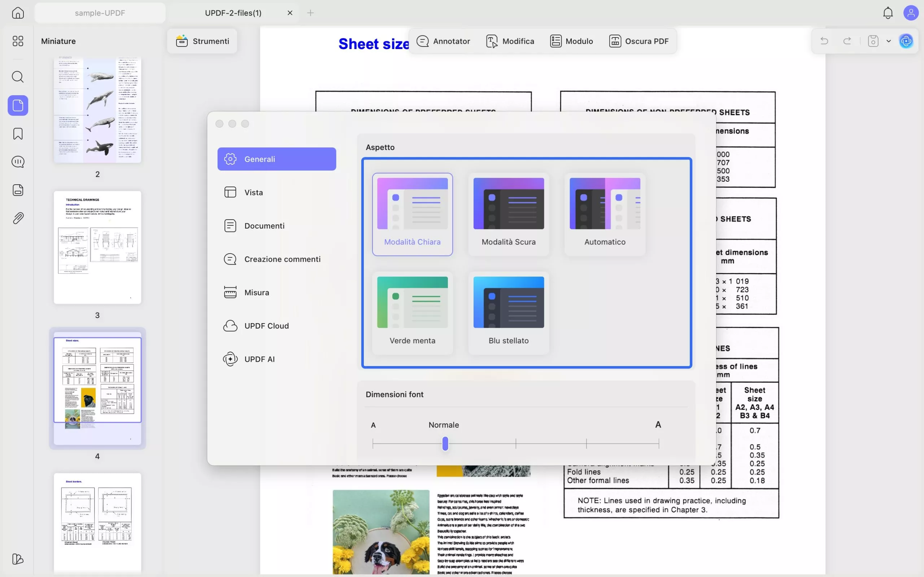Open the Strumenti tools button
Screen dimensions: 924x577
[x=202, y=41]
